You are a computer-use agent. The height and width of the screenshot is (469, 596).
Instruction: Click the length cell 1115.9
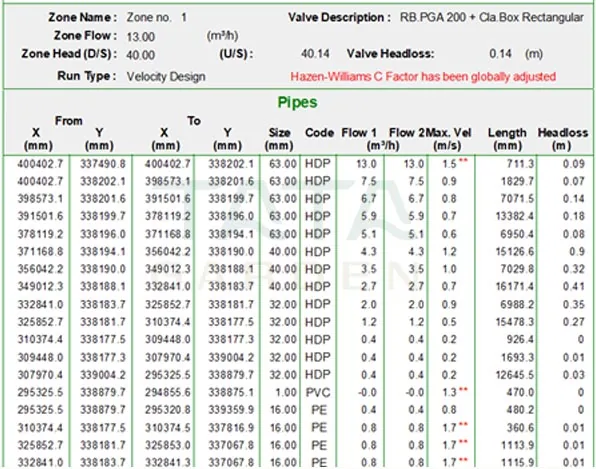coord(518,463)
